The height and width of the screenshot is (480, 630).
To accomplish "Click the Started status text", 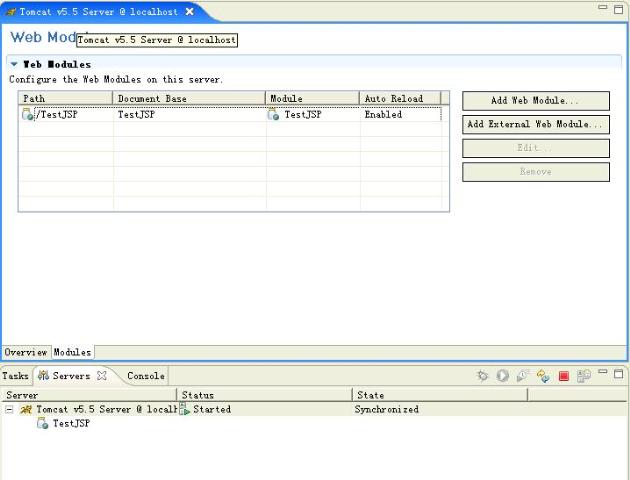I will click(212, 409).
